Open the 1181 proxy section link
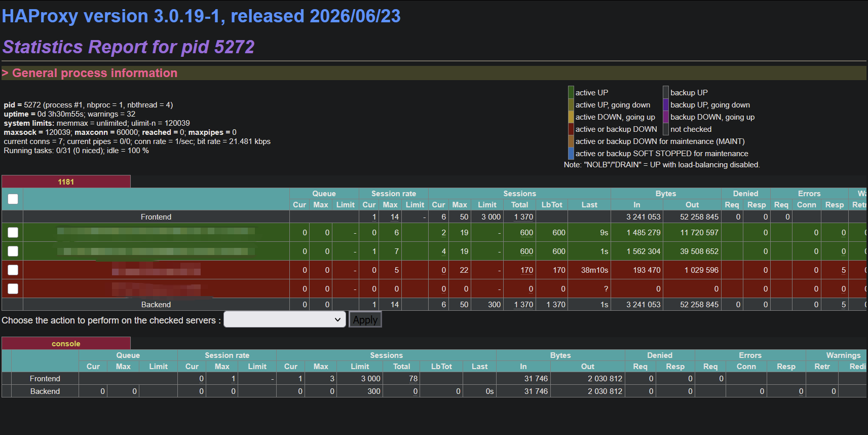868x435 pixels. (66, 182)
